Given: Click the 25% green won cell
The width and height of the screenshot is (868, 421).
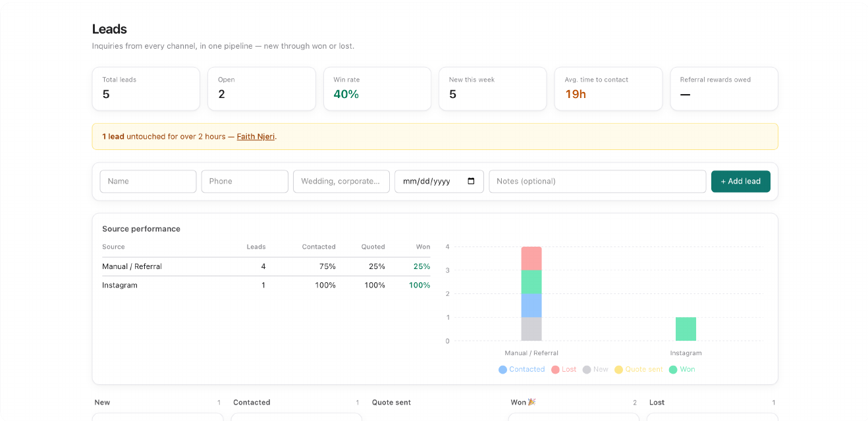Looking at the screenshot, I should click(422, 266).
